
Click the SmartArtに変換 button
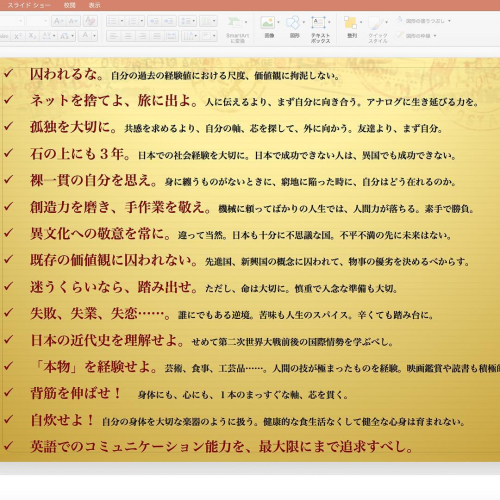tap(238, 29)
